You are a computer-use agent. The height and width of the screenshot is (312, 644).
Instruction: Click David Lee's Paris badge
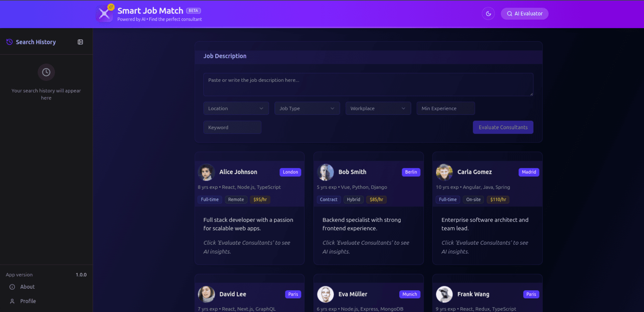pos(293,294)
